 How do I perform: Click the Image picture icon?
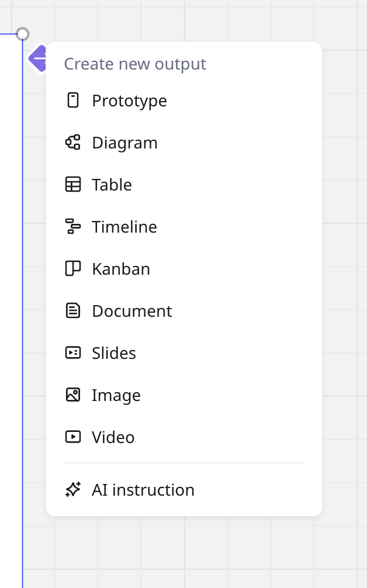pos(72,395)
